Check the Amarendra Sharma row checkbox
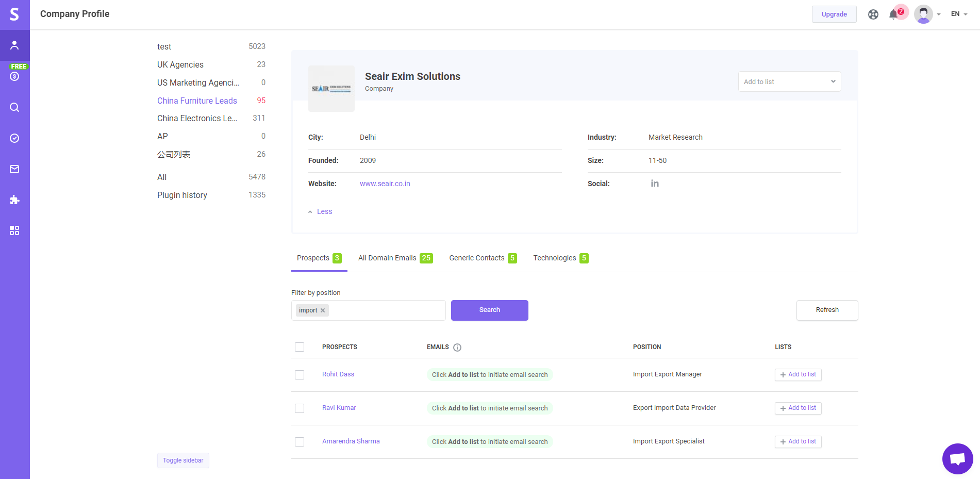The height and width of the screenshot is (479, 980). pyautogui.click(x=300, y=442)
